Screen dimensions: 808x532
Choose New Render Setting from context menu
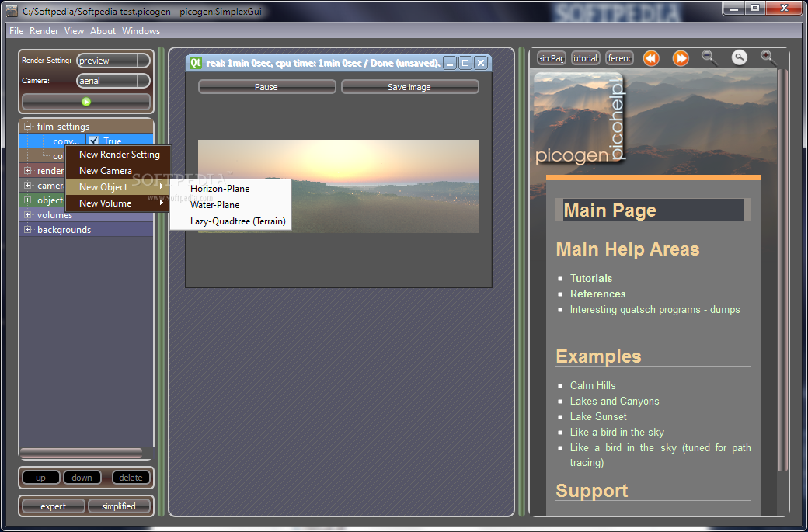(119, 155)
